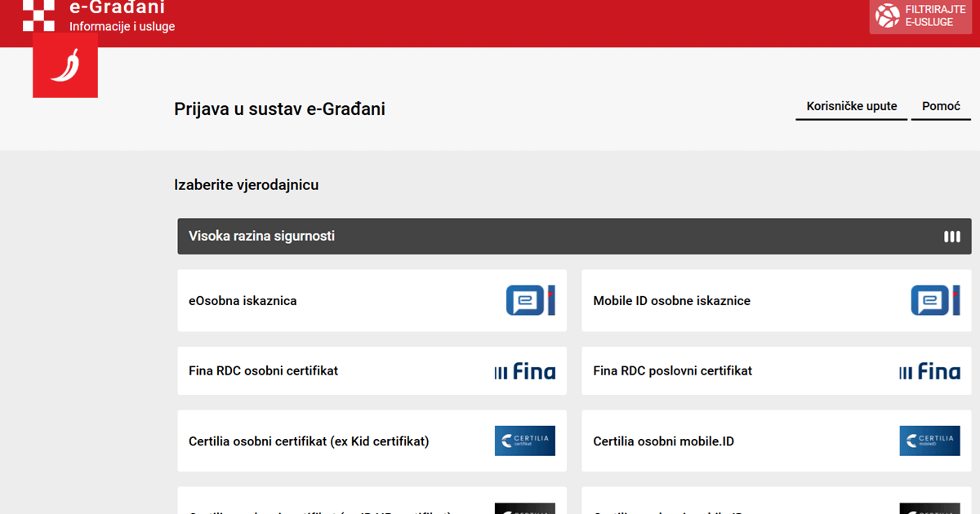Click the Fina logo on the poslovni certifikat card
The height and width of the screenshot is (514, 980).
tap(930, 371)
